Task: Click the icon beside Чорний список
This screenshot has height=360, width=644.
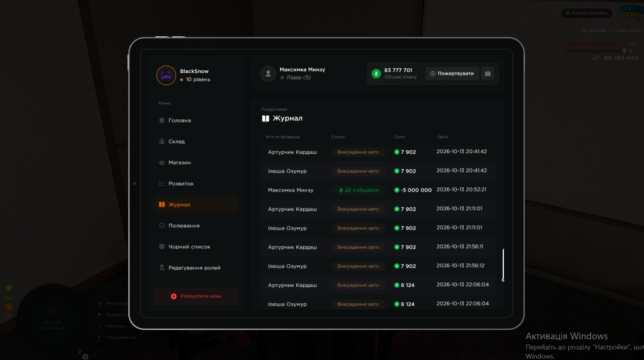Action: [162, 246]
